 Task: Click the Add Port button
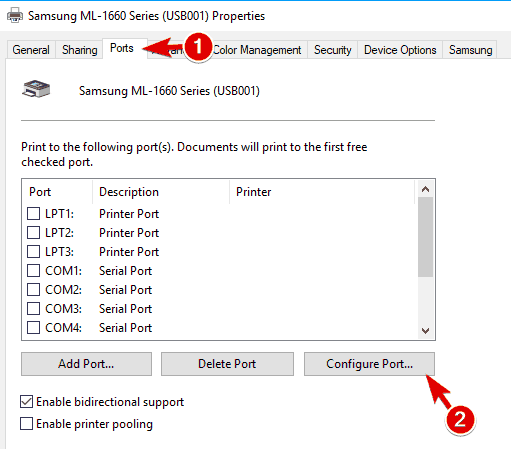pos(86,364)
